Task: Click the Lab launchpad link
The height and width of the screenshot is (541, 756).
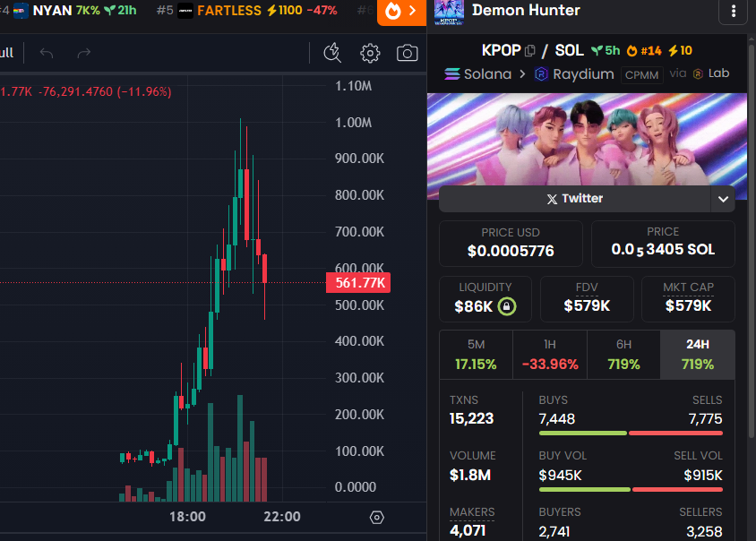Action: [x=711, y=73]
